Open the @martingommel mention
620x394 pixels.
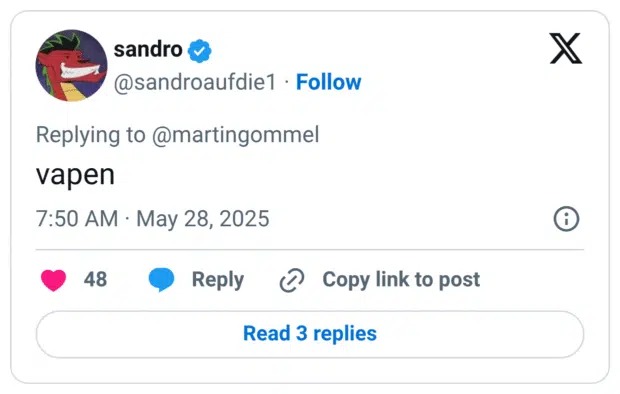[235, 135]
